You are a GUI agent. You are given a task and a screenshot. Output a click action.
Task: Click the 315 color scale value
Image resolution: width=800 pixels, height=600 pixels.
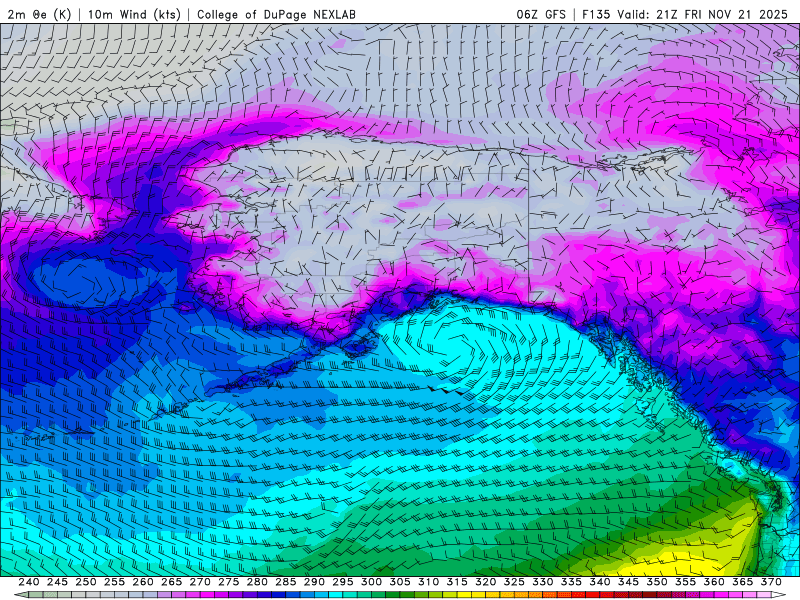tap(457, 582)
